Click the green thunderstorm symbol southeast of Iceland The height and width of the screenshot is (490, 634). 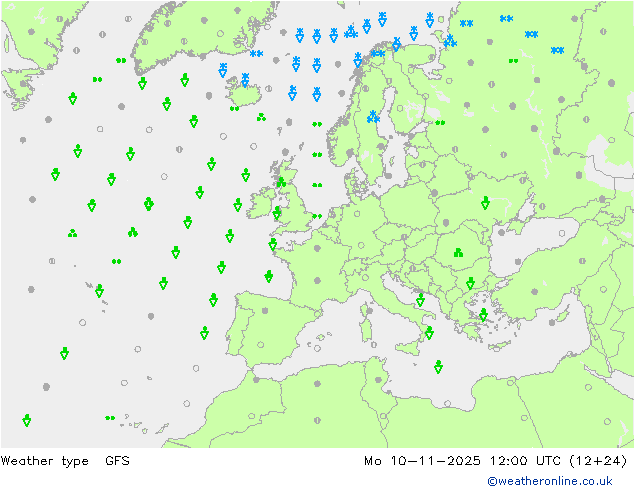tap(261, 117)
